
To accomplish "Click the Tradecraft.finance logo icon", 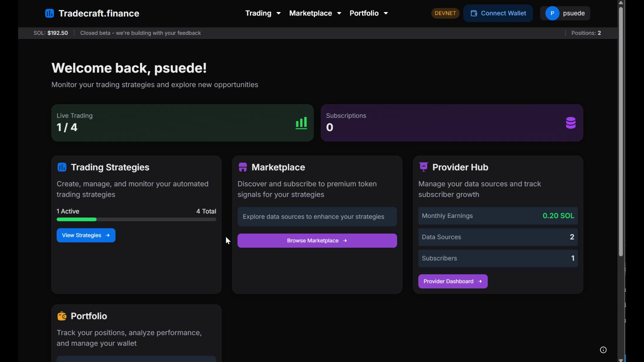I will click(49, 13).
